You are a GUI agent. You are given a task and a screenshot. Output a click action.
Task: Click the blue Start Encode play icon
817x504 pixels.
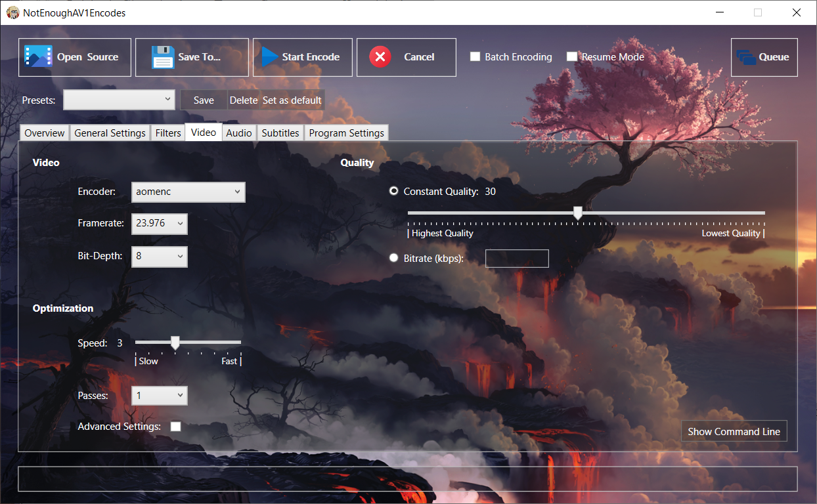(x=270, y=57)
